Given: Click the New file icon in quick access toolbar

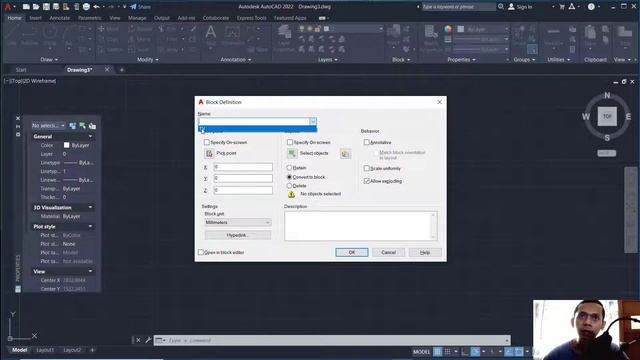Looking at the screenshot, I should (26, 7).
